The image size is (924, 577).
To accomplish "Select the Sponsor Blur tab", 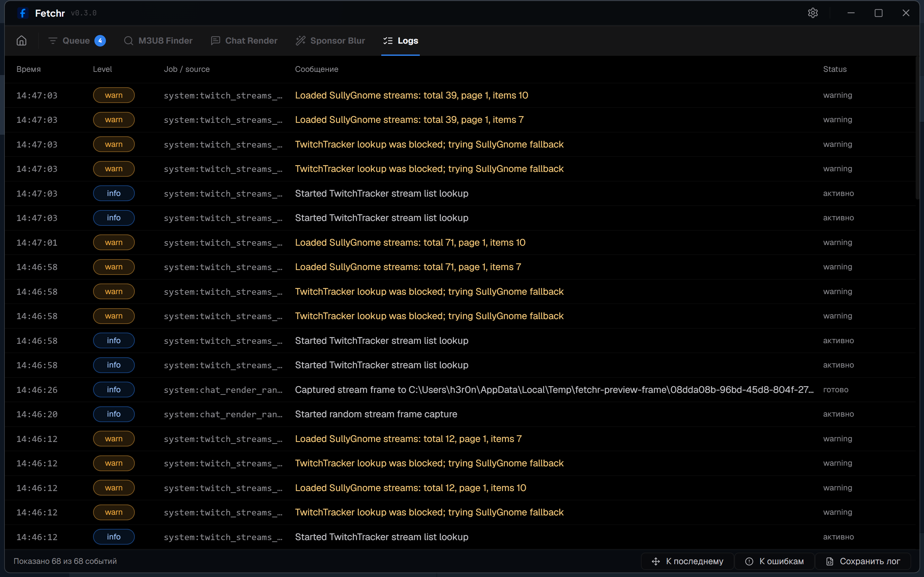I will pos(330,40).
